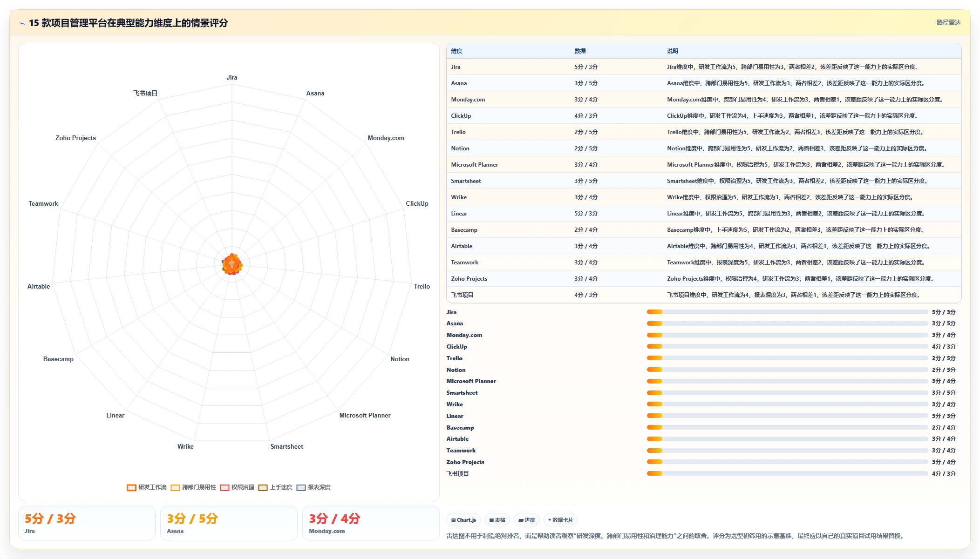Viewport: 980px width, 559px height.
Task: Open the Jira score card 5分 / 3分
Action: point(87,523)
